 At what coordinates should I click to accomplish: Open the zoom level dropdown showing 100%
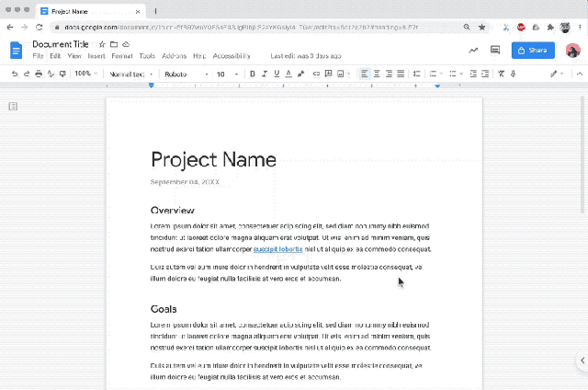click(85, 74)
